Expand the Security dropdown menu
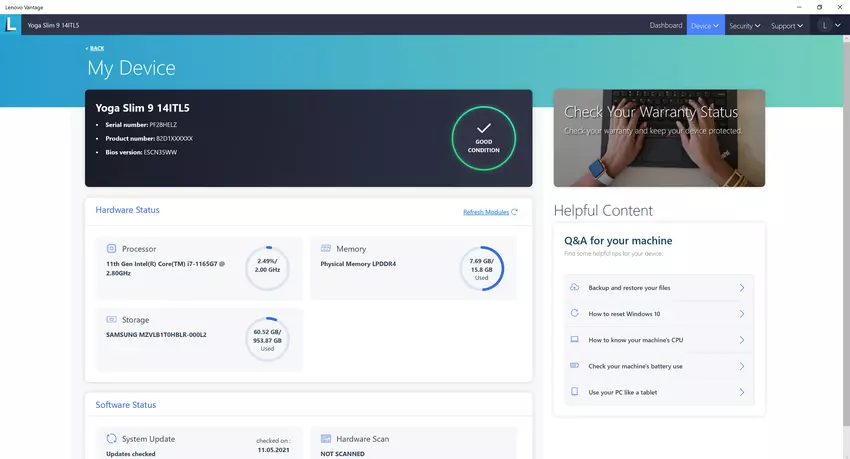Viewport: 850px width, 459px height. pyautogui.click(x=744, y=25)
